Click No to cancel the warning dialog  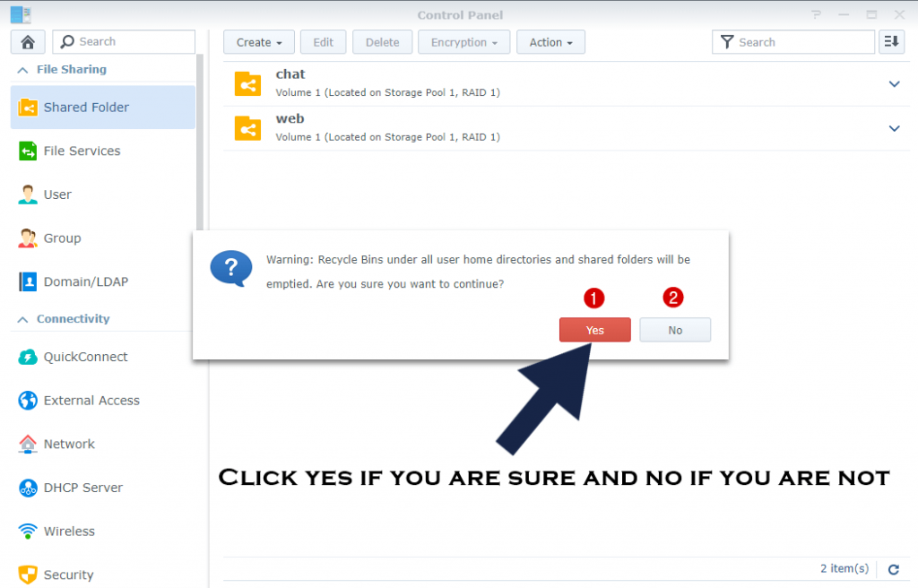[x=675, y=330]
